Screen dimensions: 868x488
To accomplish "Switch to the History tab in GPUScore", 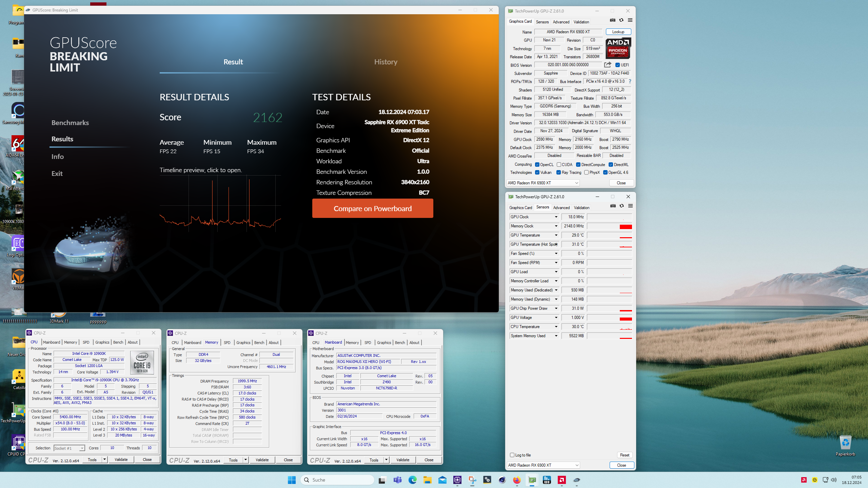I will pyautogui.click(x=386, y=62).
